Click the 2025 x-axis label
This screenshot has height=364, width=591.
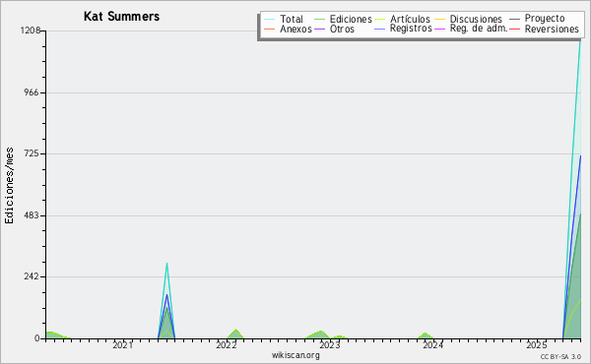(536, 345)
